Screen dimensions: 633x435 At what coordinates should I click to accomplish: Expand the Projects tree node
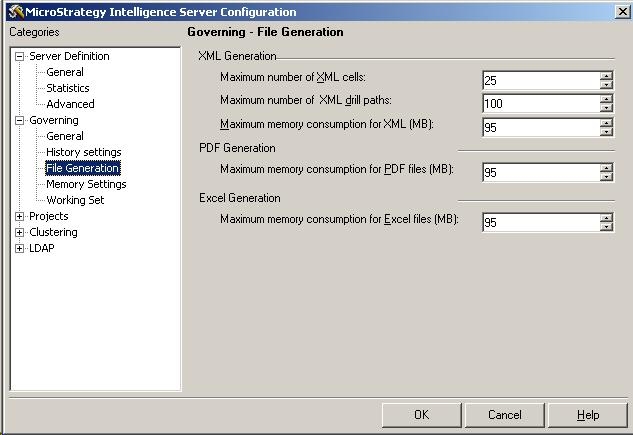[19, 216]
